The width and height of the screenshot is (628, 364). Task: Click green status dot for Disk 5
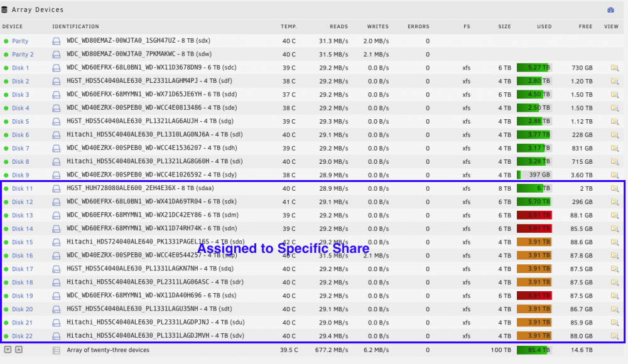tap(6, 122)
